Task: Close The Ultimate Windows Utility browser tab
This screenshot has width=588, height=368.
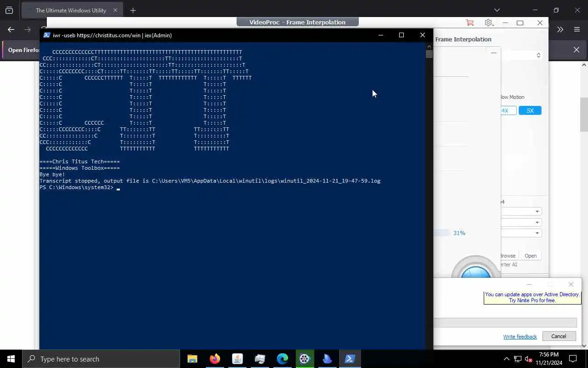Action: pyautogui.click(x=115, y=10)
